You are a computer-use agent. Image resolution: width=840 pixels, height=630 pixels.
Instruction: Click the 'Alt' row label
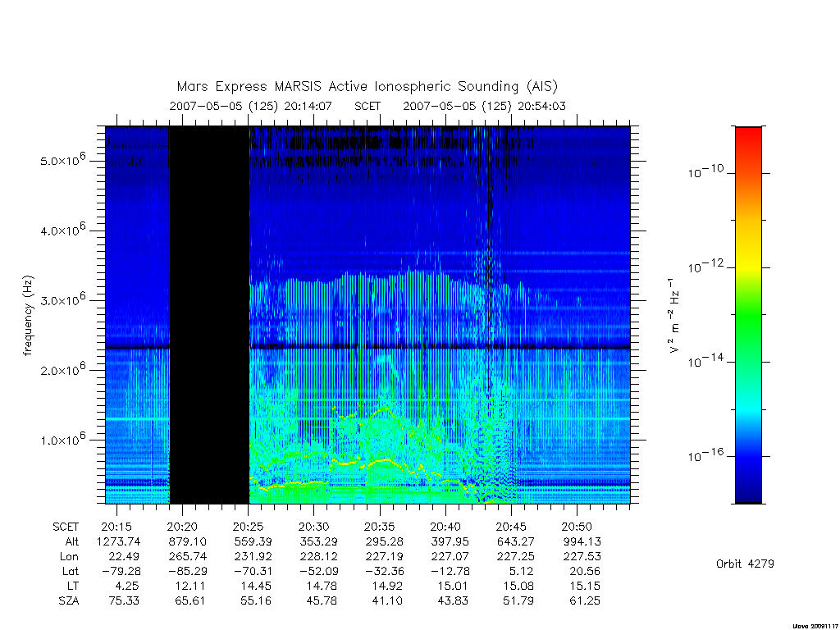(x=72, y=541)
